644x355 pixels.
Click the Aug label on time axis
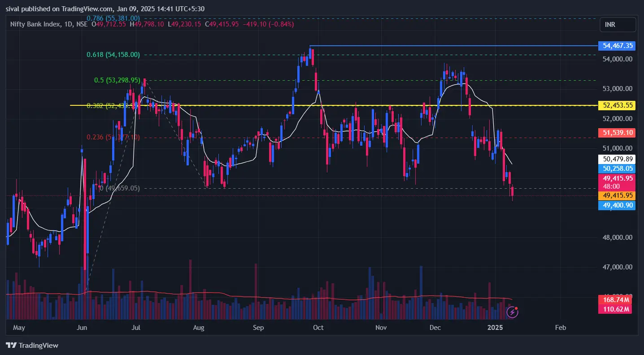[199, 328]
